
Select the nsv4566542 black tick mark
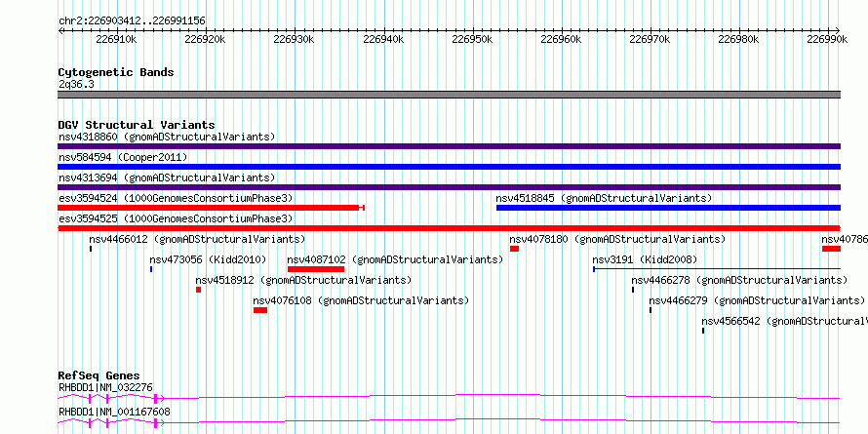point(703,331)
